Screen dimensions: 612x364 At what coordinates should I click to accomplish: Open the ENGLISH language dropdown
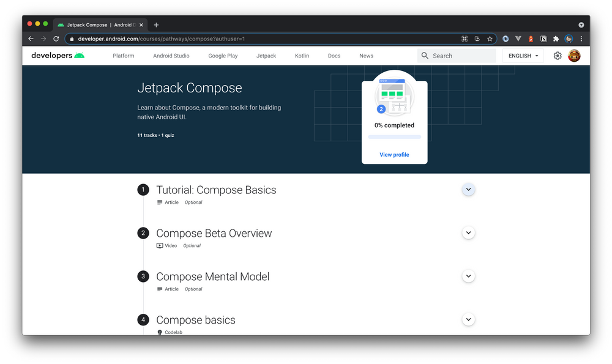[522, 56]
